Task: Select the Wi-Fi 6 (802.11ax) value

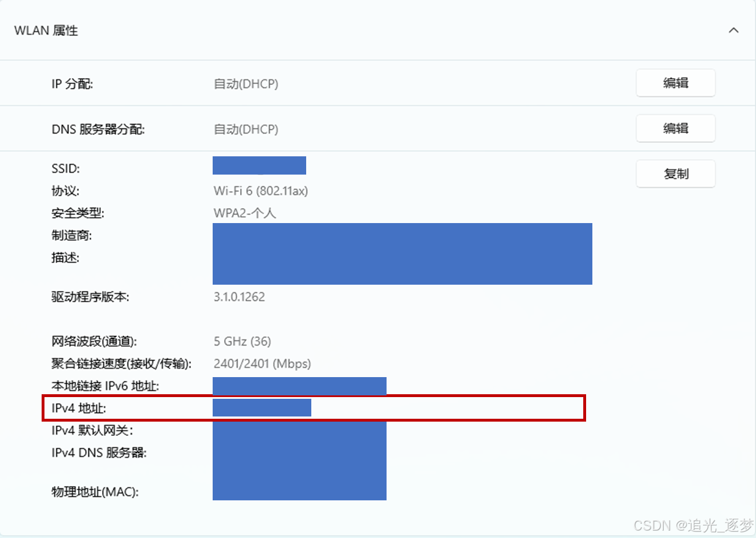Action: click(261, 191)
